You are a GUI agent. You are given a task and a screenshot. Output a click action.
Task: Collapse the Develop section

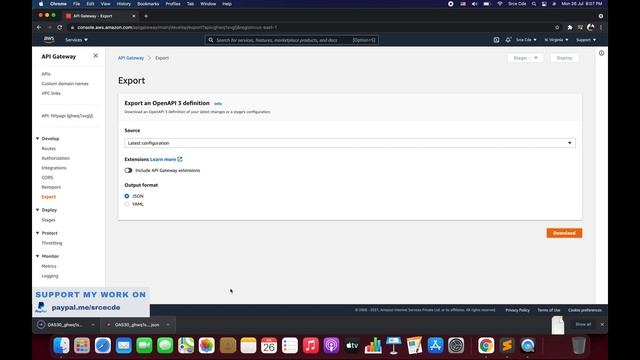(38, 138)
